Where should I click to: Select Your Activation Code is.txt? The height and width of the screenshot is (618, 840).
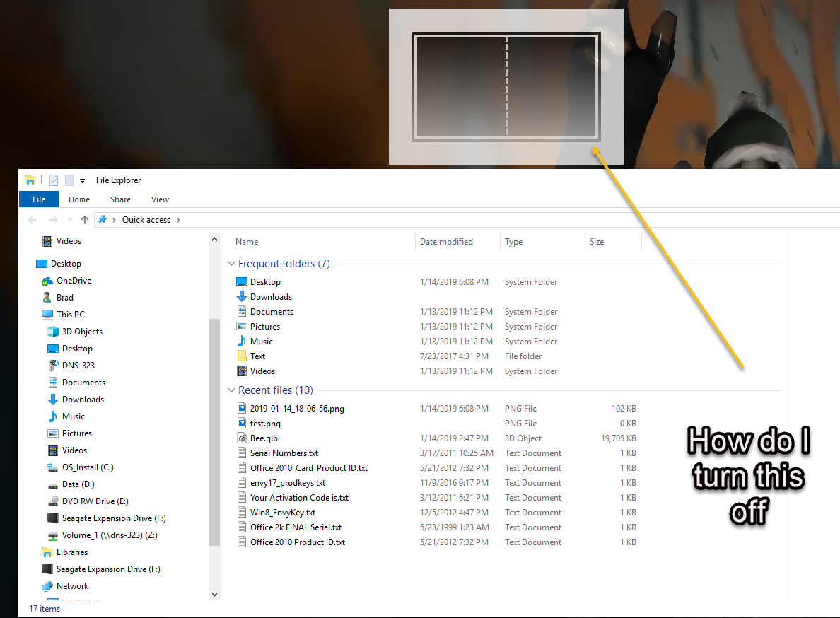pos(299,498)
